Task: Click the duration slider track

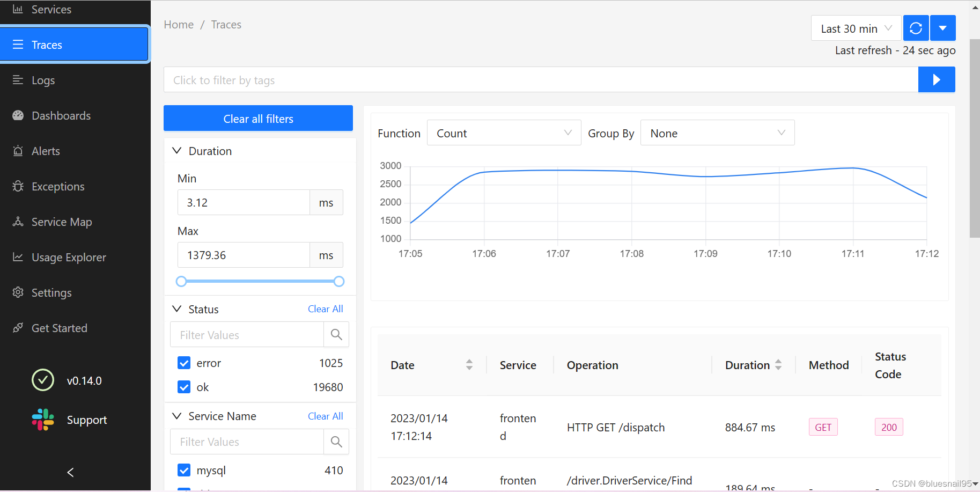Action: (260, 281)
